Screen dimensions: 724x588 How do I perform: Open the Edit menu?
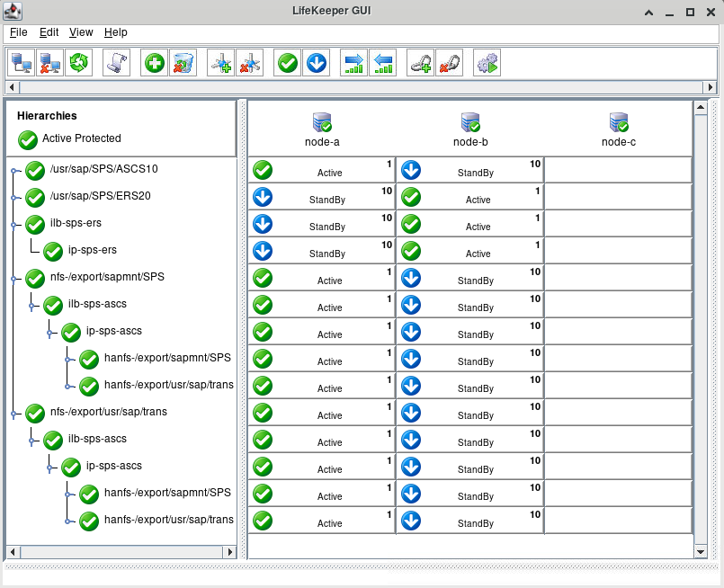pos(49,32)
